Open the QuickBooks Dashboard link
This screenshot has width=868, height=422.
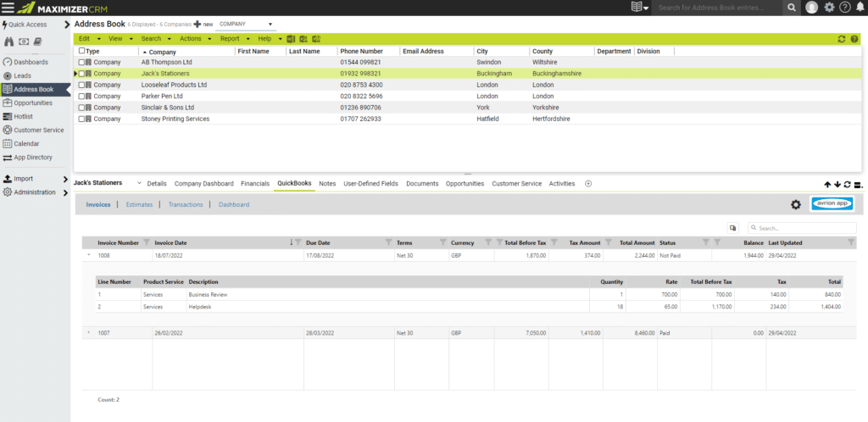(x=234, y=204)
